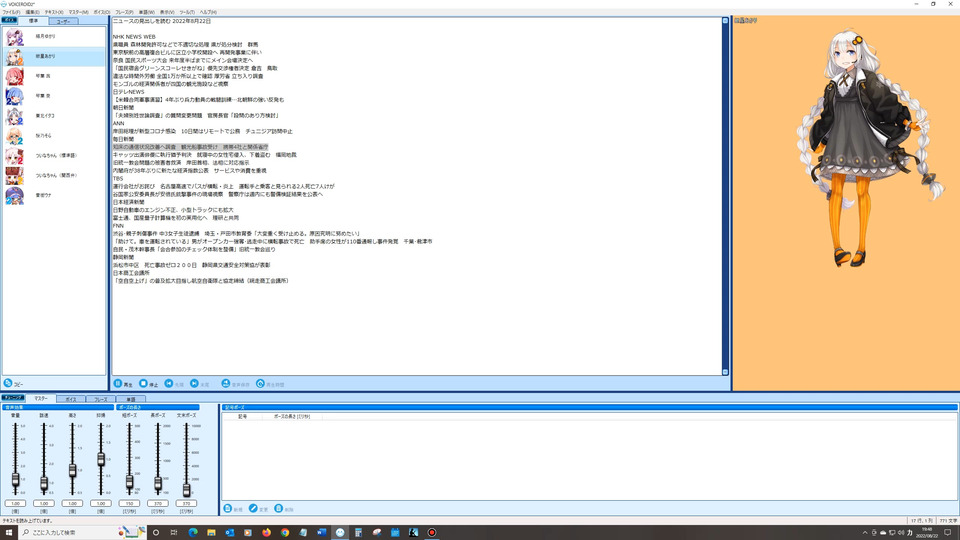Viewport: 960px width, 540px height.
Task: Switch to the ユーザー voice preset tab
Action: coord(63,21)
